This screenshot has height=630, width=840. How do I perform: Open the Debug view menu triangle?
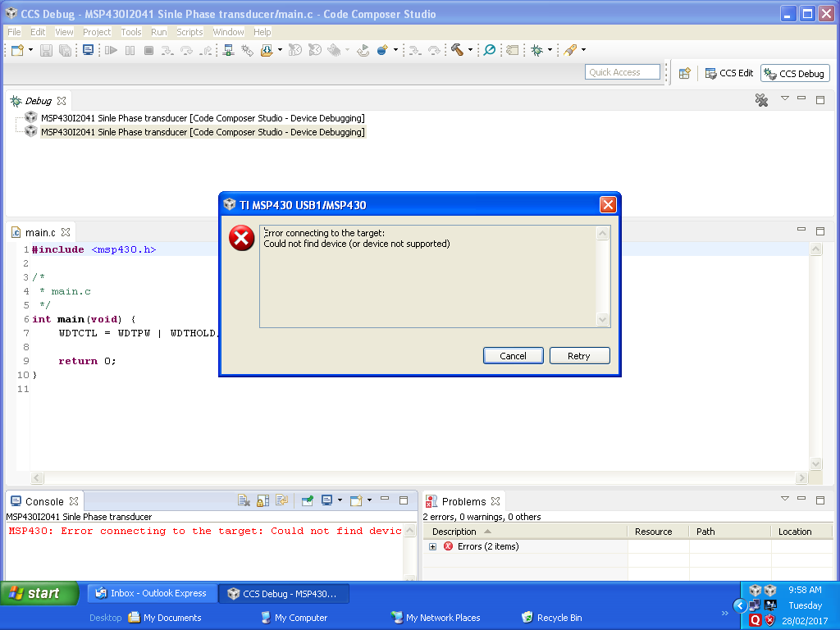click(785, 98)
